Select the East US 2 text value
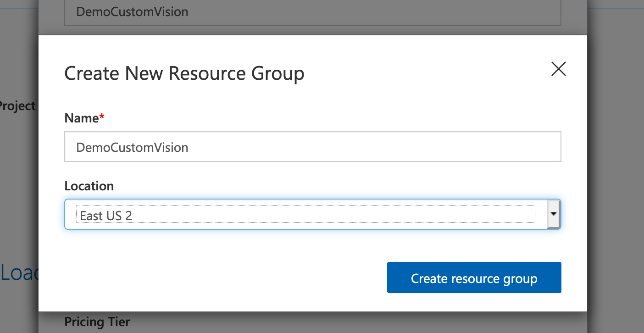 [106, 216]
